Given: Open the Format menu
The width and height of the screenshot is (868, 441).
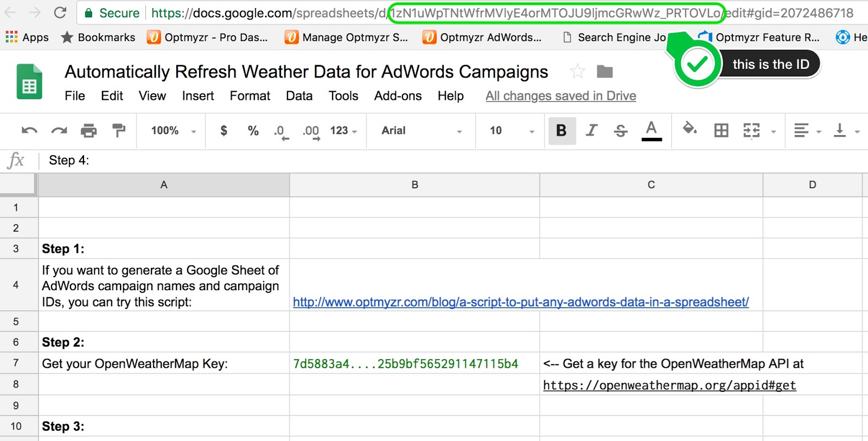Looking at the screenshot, I should 250,96.
